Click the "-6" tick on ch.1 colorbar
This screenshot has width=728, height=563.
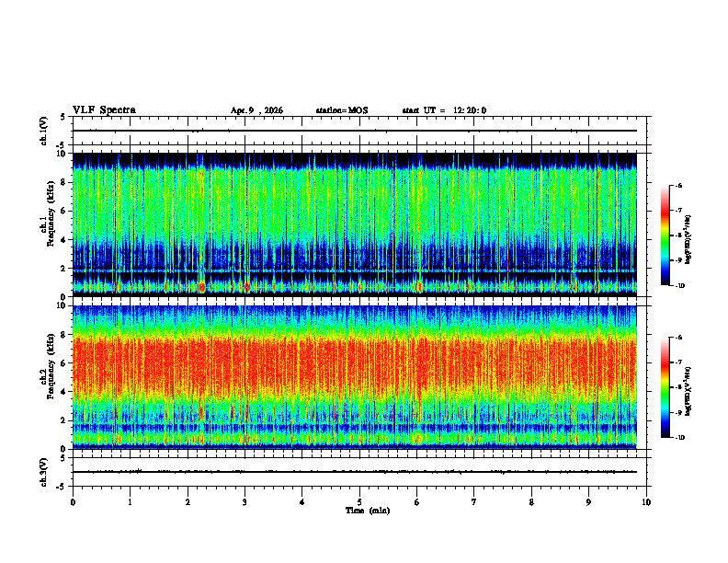(678, 185)
